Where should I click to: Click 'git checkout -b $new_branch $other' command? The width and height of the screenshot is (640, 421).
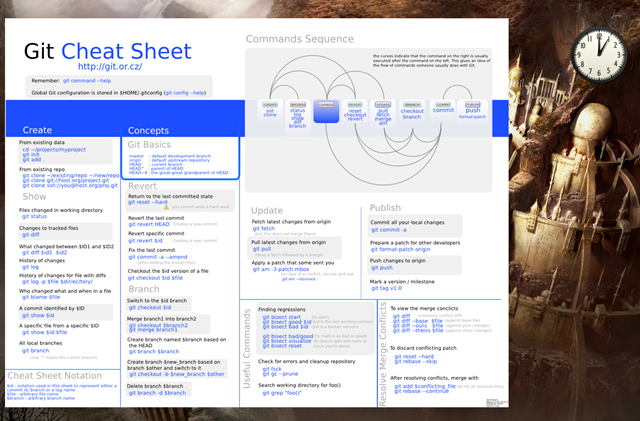click(177, 374)
